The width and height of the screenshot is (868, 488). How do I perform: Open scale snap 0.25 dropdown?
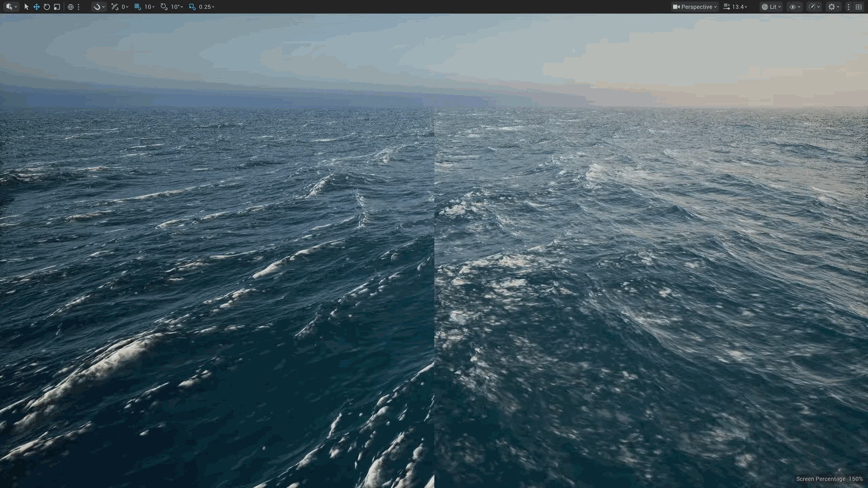click(x=207, y=7)
